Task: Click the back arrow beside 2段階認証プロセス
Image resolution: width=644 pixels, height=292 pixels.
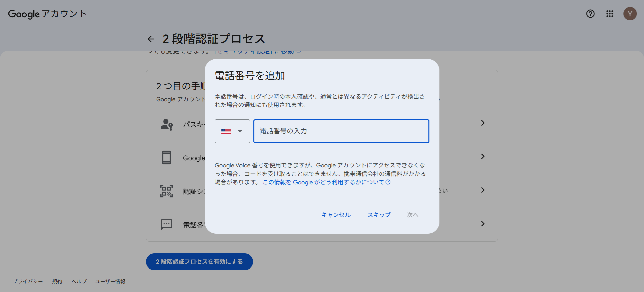Action: point(151,39)
